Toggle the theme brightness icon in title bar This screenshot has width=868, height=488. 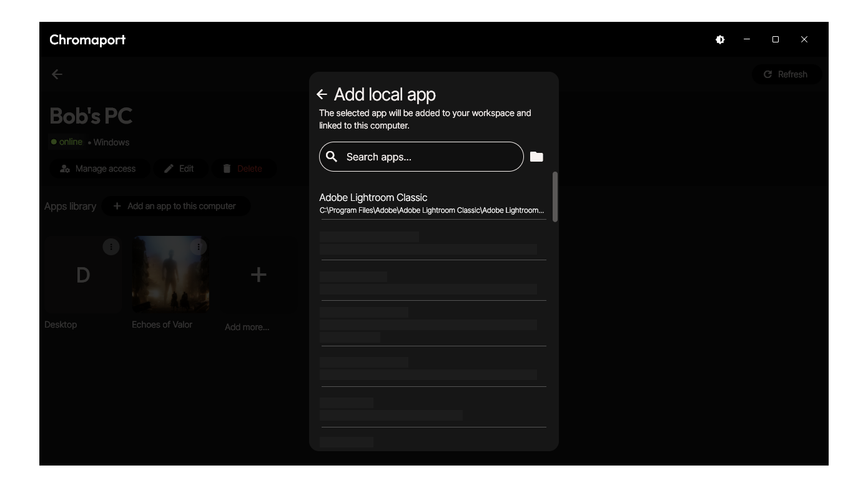720,39
